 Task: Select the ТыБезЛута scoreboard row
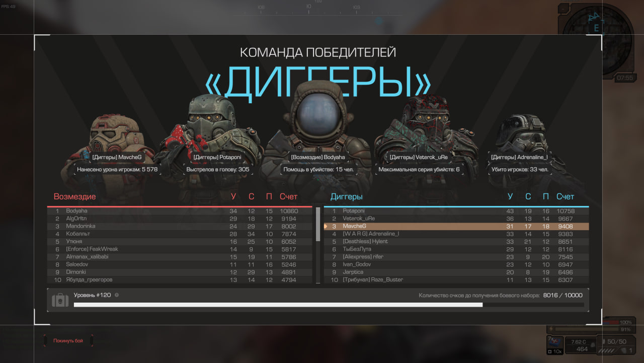click(456, 249)
